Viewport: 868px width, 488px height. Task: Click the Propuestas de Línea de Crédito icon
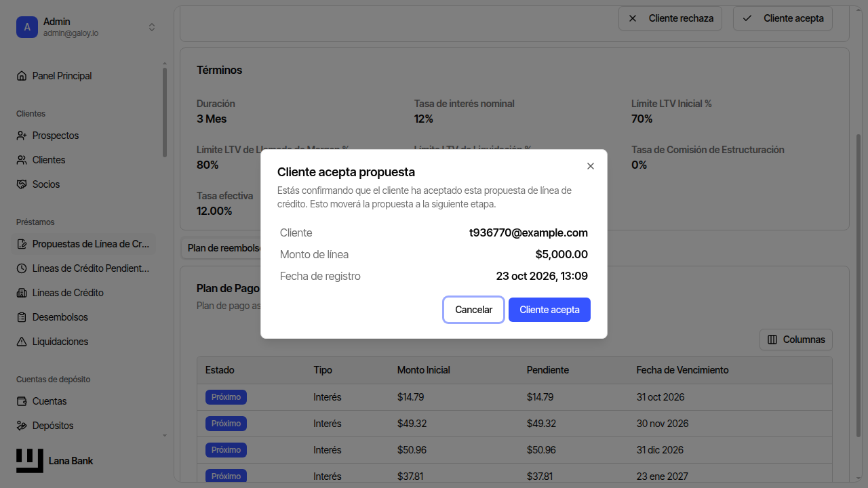click(x=22, y=244)
